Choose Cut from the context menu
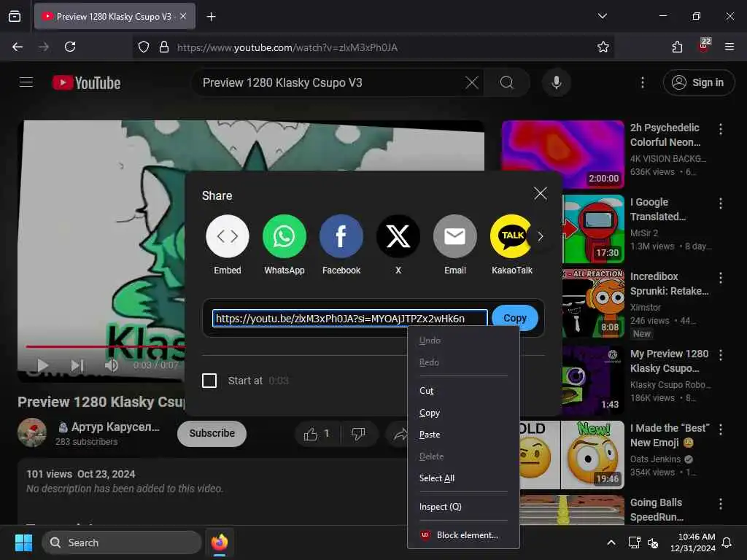This screenshot has height=560, width=747. [x=426, y=391]
